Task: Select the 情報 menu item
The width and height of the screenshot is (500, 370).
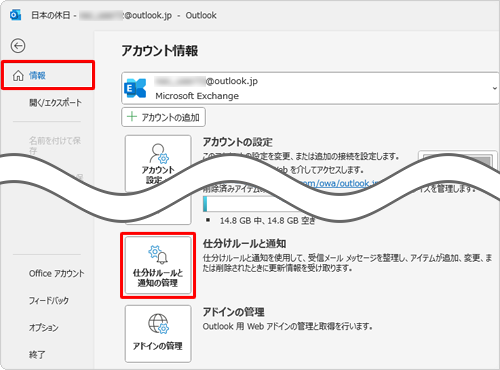Action: tap(48, 75)
